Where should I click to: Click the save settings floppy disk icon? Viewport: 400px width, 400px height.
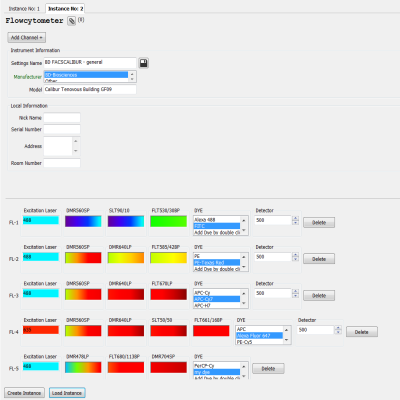143,63
